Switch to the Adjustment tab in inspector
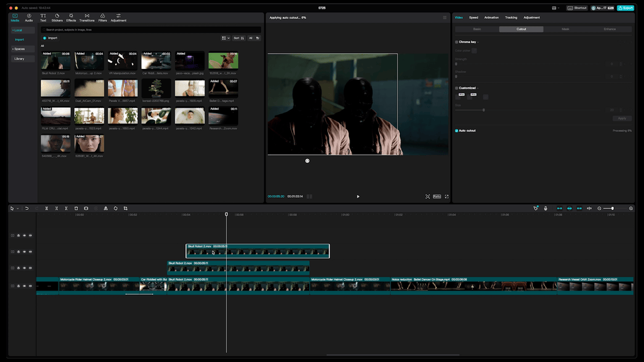Image resolution: width=644 pixels, height=362 pixels. coord(531,17)
